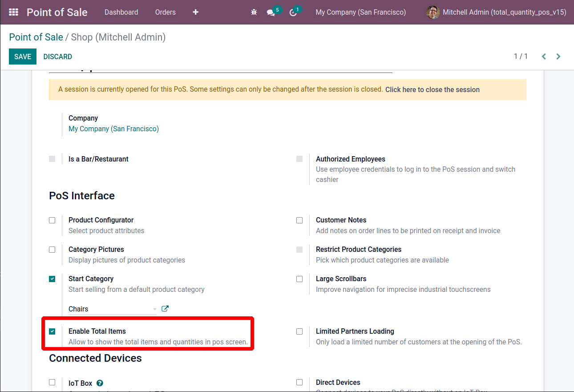Enable the Product Configurator checkbox
The width and height of the screenshot is (574, 392).
click(52, 220)
